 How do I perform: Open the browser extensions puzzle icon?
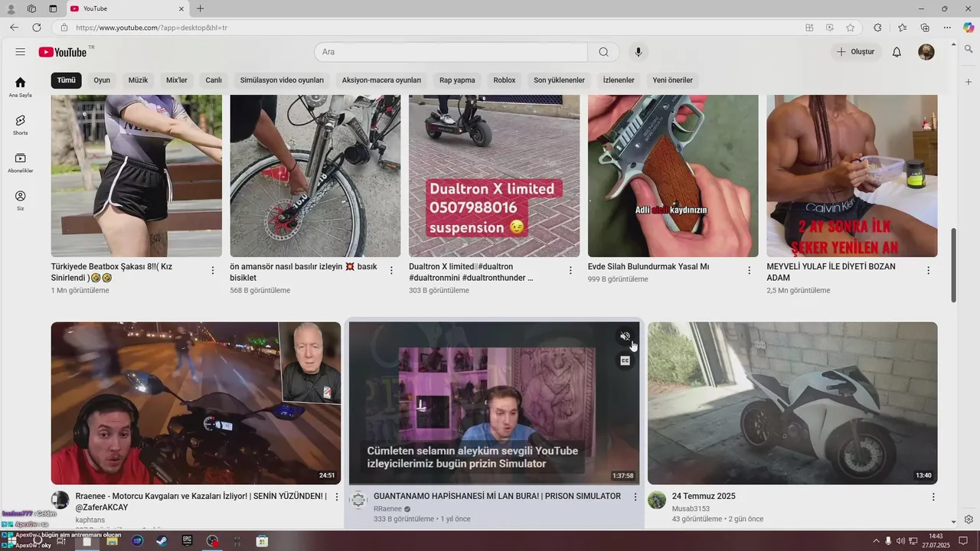point(877,28)
